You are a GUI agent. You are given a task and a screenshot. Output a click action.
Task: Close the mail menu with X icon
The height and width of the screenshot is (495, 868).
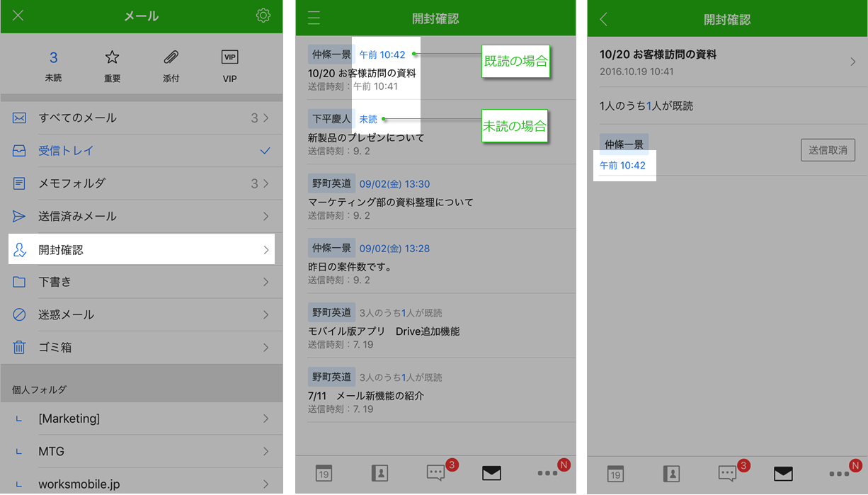click(x=18, y=16)
